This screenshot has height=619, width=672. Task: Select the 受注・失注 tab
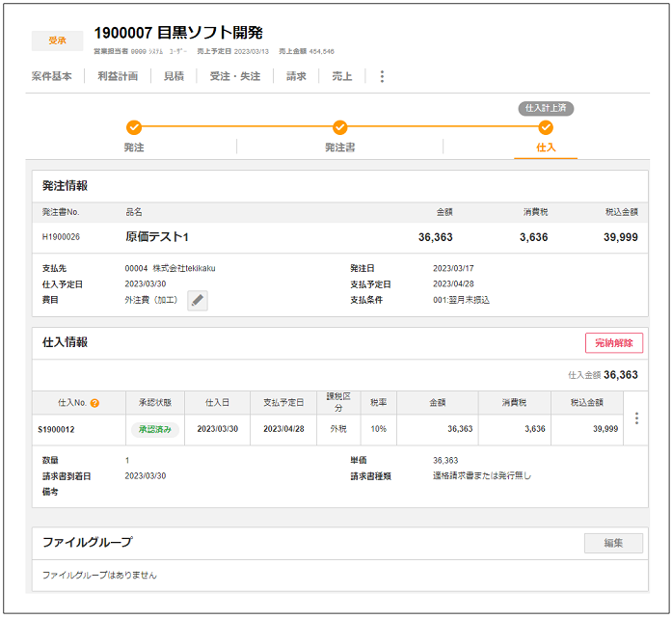(x=235, y=76)
